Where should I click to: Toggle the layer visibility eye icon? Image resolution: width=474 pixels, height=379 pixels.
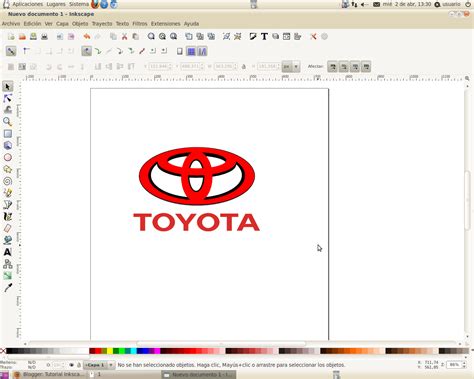click(x=71, y=365)
